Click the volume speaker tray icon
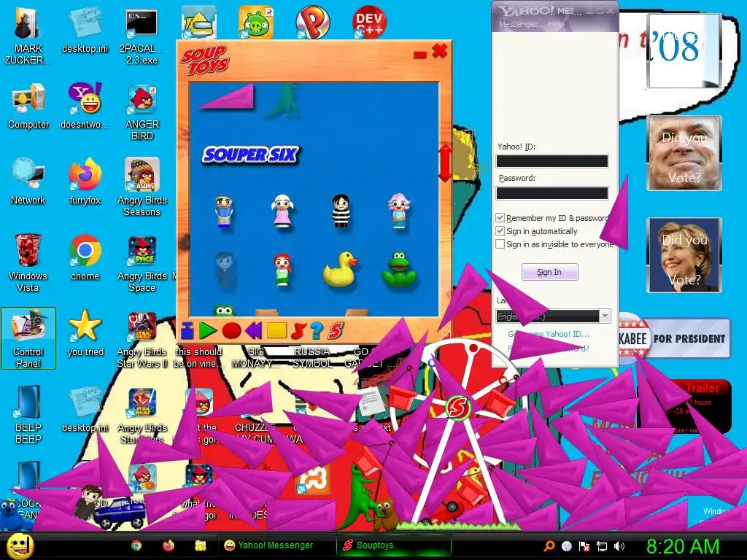The width and height of the screenshot is (747, 560). coord(619,545)
